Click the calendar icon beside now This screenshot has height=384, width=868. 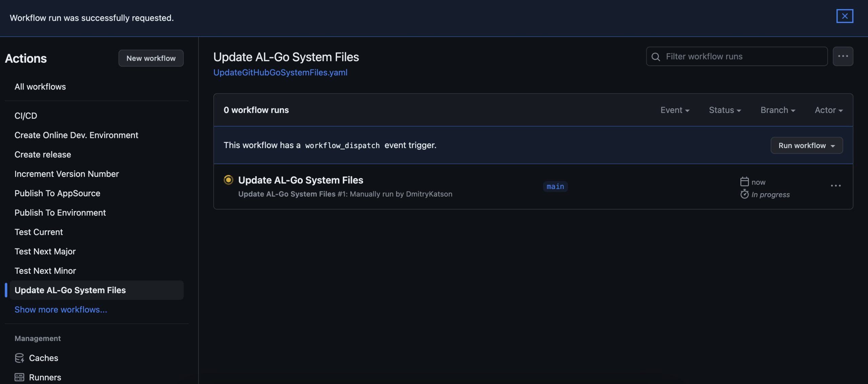(x=744, y=182)
